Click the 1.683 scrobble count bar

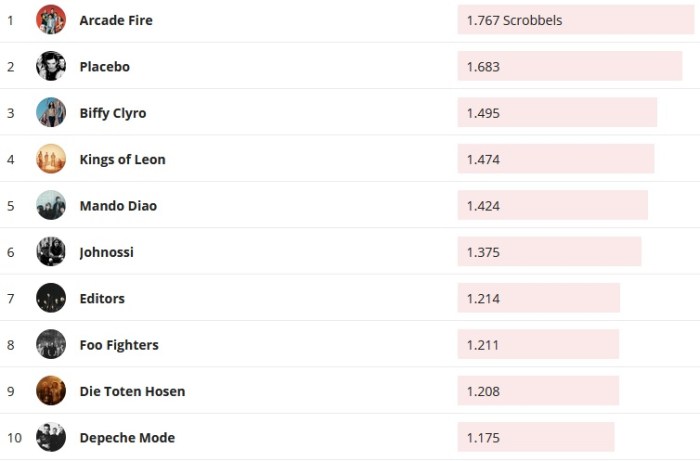pos(570,67)
